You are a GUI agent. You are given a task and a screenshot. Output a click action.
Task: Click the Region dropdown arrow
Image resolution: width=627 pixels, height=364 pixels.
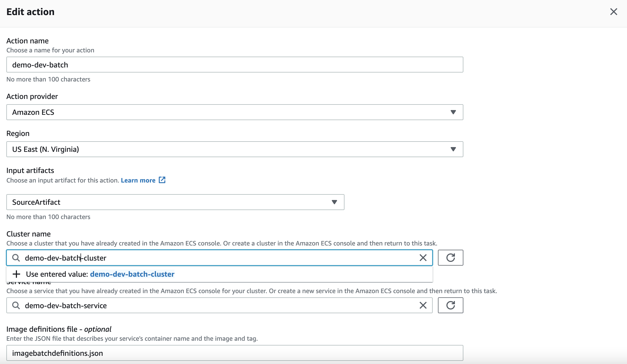click(453, 149)
